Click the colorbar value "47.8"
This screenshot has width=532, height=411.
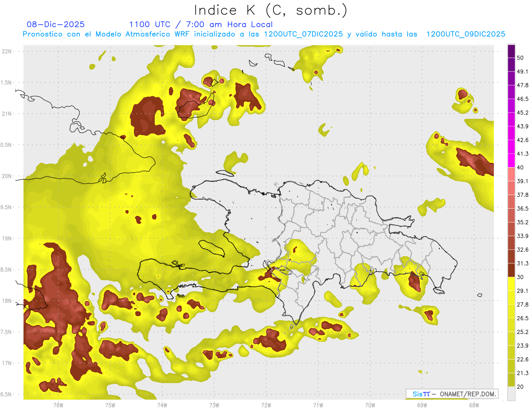coord(523,85)
